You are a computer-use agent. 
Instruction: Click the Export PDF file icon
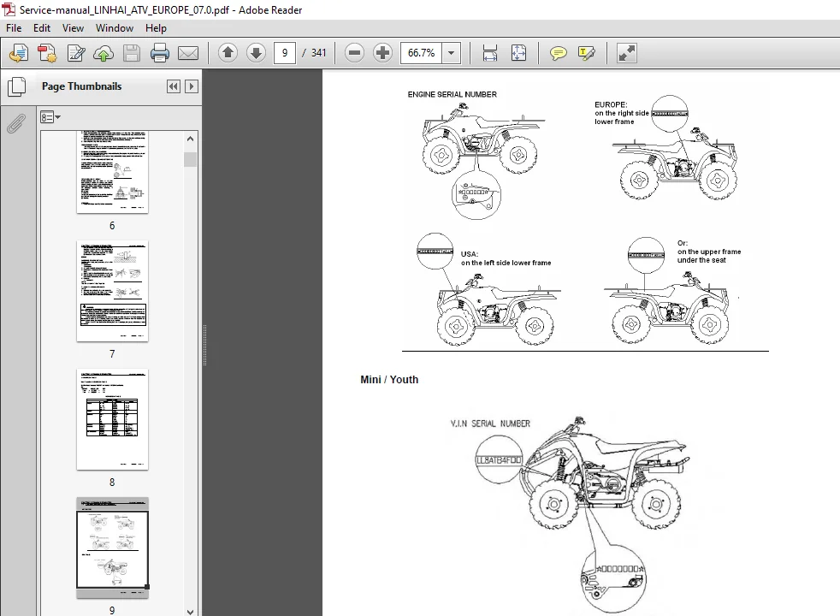coord(47,53)
